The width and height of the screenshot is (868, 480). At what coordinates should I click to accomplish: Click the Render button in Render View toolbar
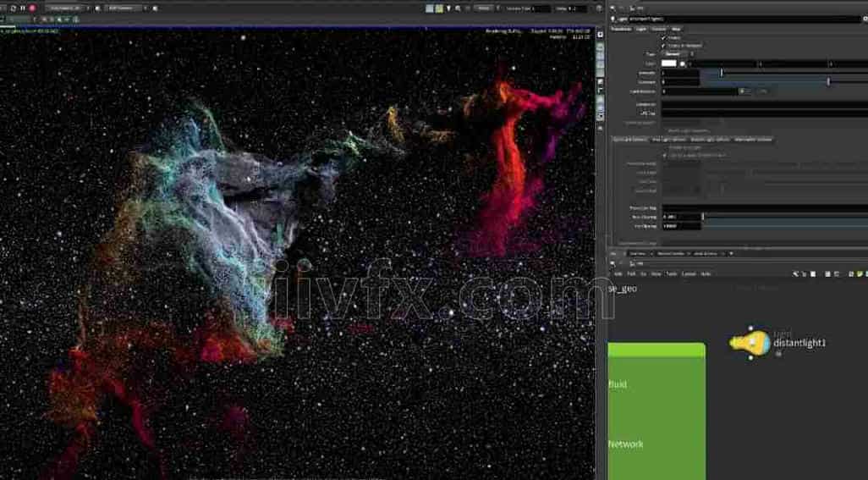click(484, 8)
